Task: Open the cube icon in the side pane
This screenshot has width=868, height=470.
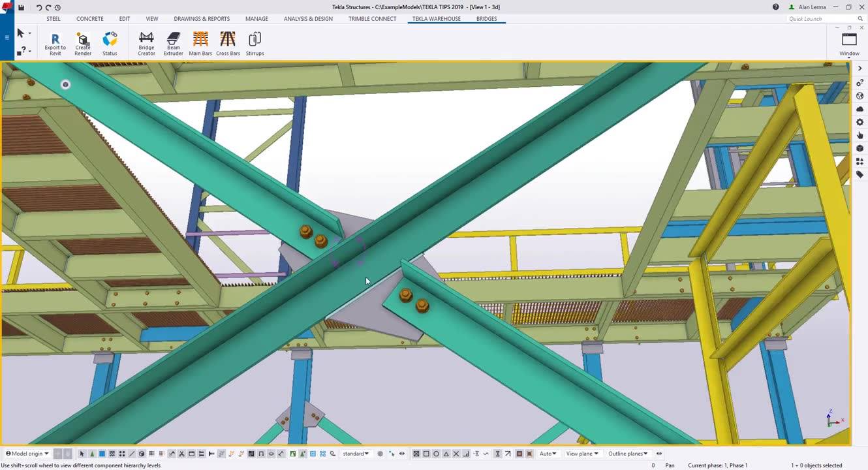Action: [x=860, y=148]
